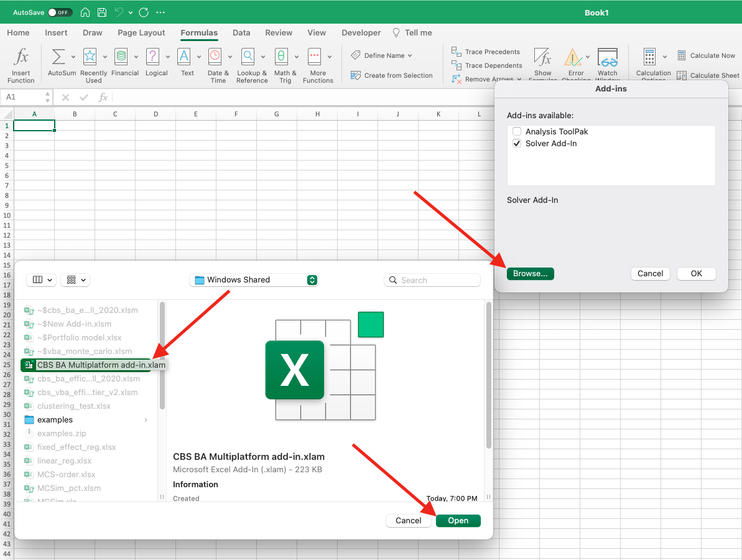Click the Insert Function fx icon
This screenshot has height=560, width=742.
21,58
